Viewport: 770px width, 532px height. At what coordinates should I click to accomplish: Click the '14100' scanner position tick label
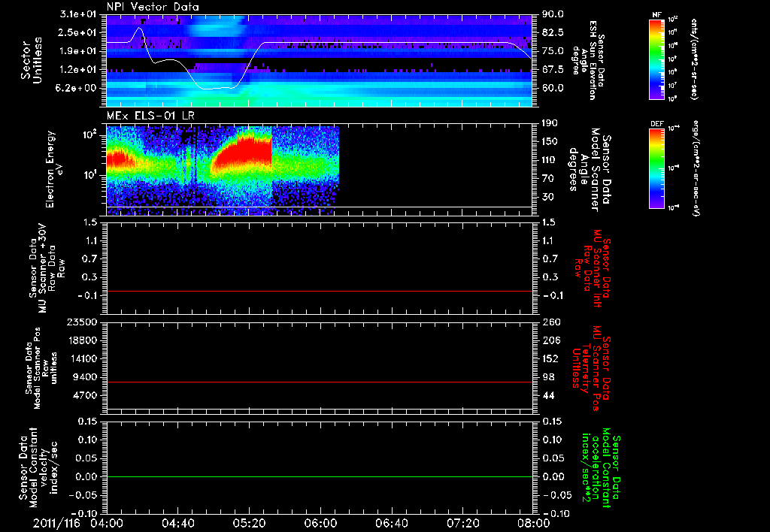81,358
